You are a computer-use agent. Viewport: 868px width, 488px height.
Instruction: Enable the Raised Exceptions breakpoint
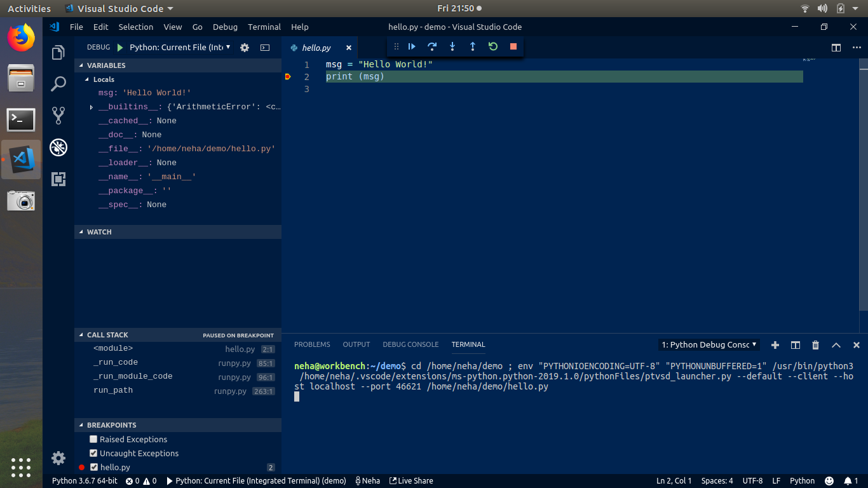coord(93,439)
